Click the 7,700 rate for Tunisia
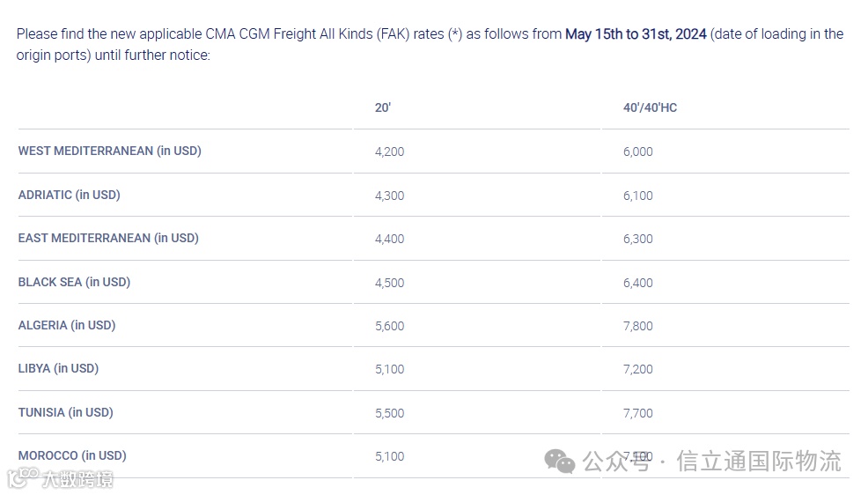The width and height of the screenshot is (868, 495). 638,413
